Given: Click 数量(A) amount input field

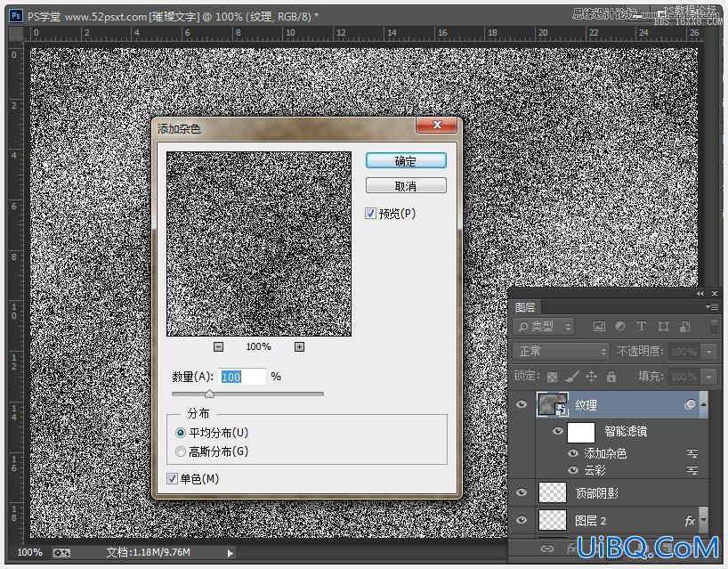Looking at the screenshot, I should [242, 377].
